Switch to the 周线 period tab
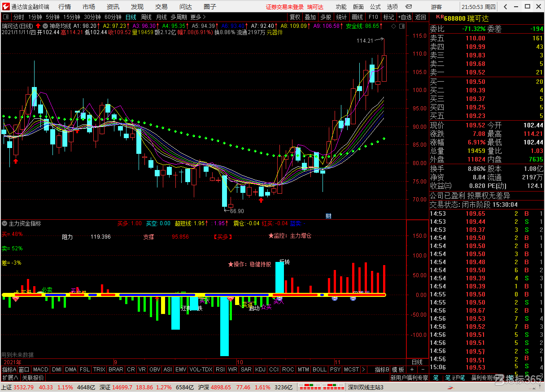This screenshot has height=392, width=545. click(146, 17)
